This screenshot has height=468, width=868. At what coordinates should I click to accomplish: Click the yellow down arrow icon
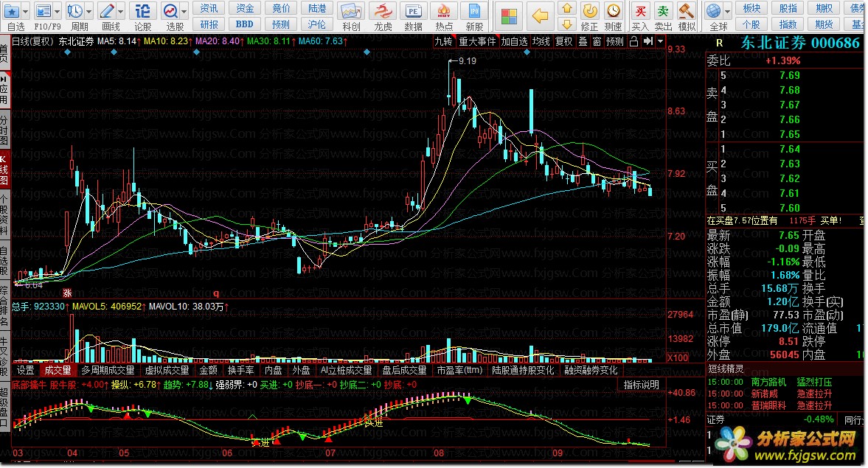point(566,24)
